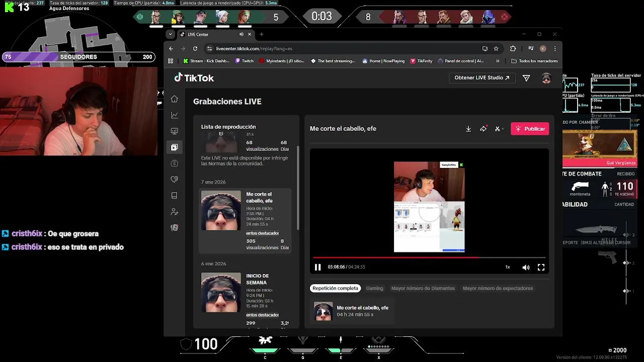Open the media control icon in toolbar
This screenshot has width=644, height=362.
click(x=531, y=49)
